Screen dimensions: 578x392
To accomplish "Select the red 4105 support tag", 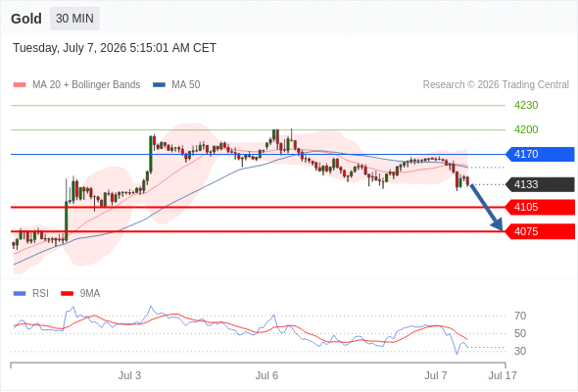I will (540, 207).
